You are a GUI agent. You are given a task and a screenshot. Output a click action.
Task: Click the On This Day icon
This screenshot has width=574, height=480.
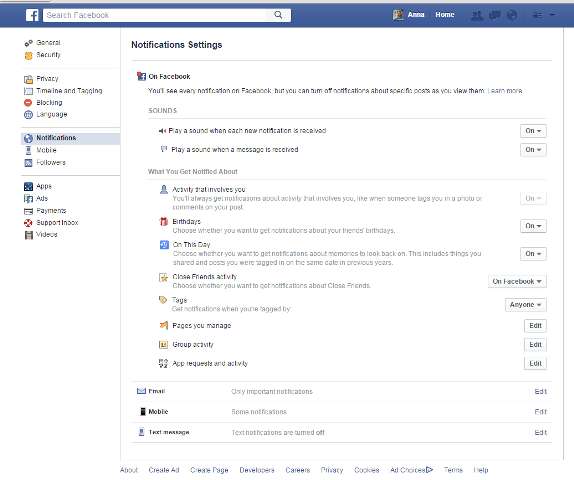coord(164,245)
